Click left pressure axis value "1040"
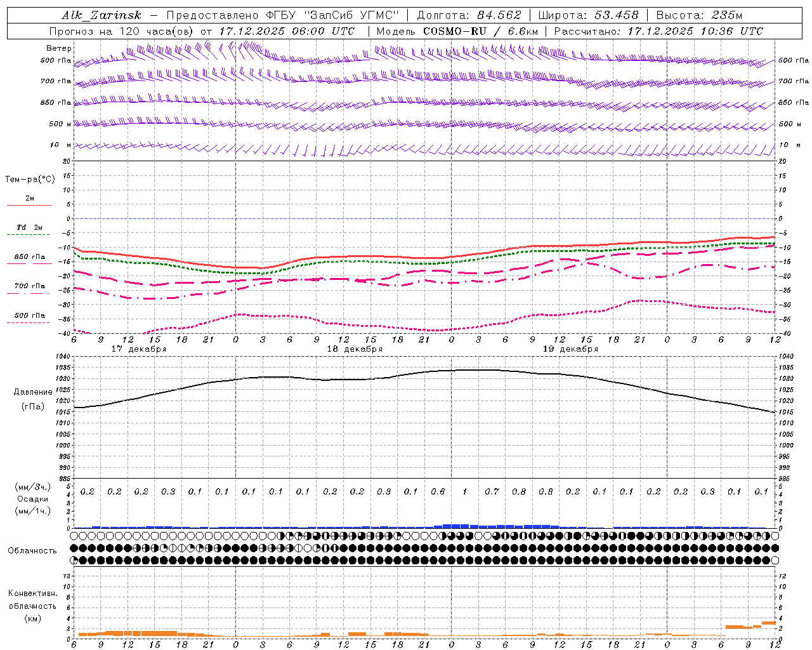Screen dimensions: 812x650 click(62, 357)
